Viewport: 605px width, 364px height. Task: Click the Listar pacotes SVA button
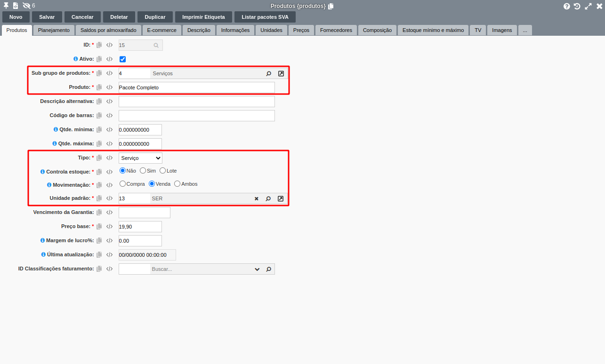pos(265,17)
